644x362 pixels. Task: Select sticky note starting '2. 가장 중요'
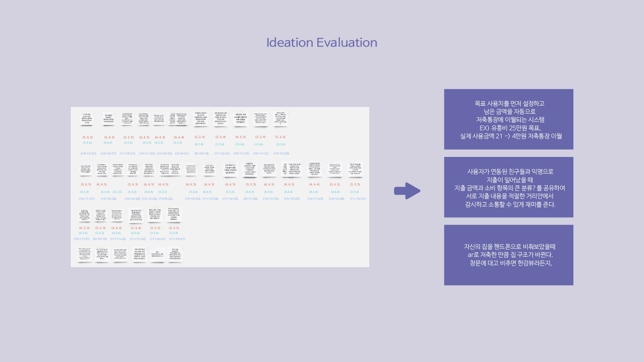pos(87,118)
